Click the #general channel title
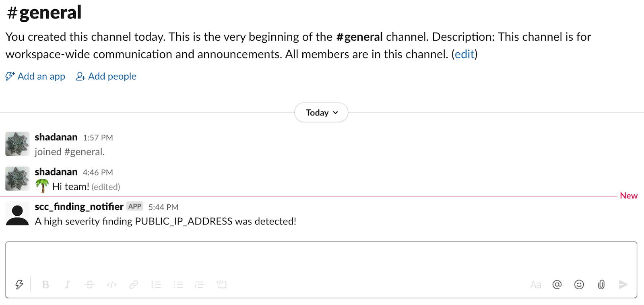 (43, 12)
